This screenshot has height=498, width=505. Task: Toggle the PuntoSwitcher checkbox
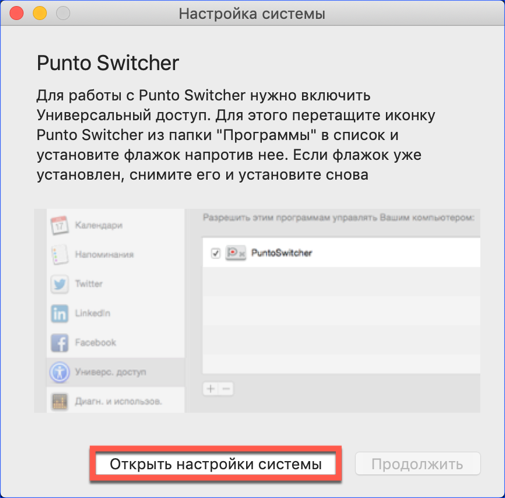tap(215, 253)
